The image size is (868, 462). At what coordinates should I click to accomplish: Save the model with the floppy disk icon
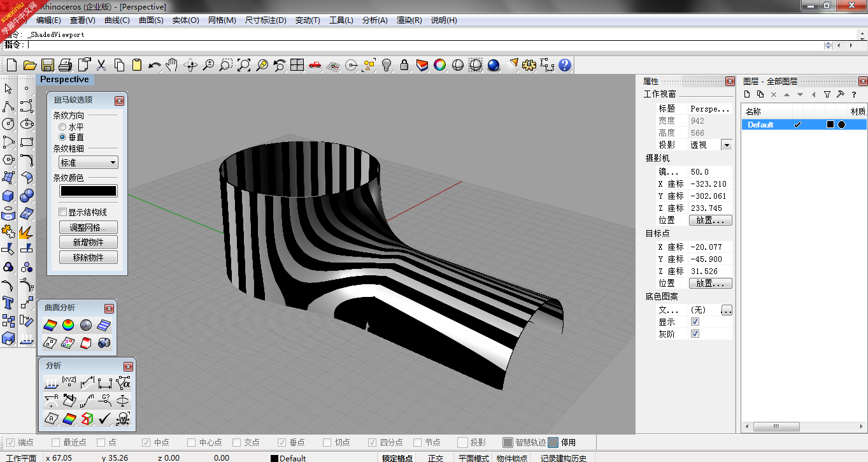click(47, 65)
